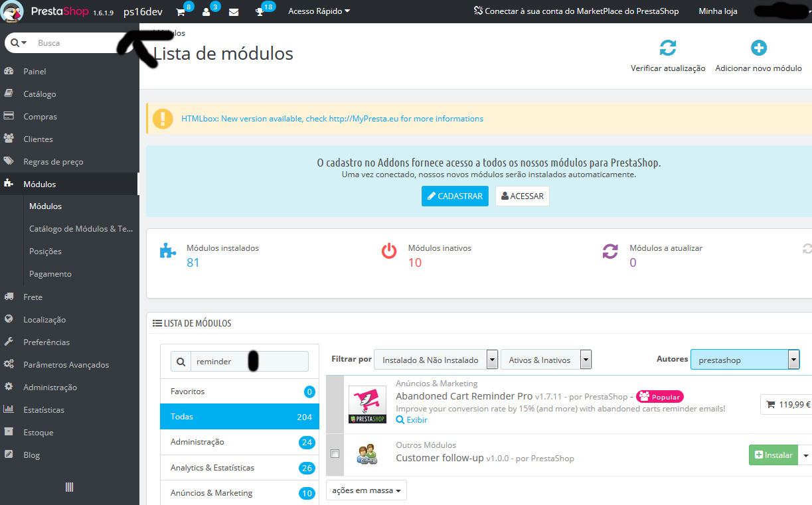
Task: Collapse the sidebar using the bottom bars icon
Action: coord(69,487)
